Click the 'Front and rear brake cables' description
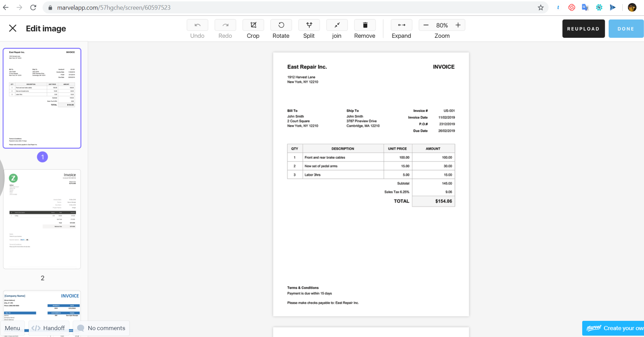Screen dimensions: 644x337 [325, 157]
